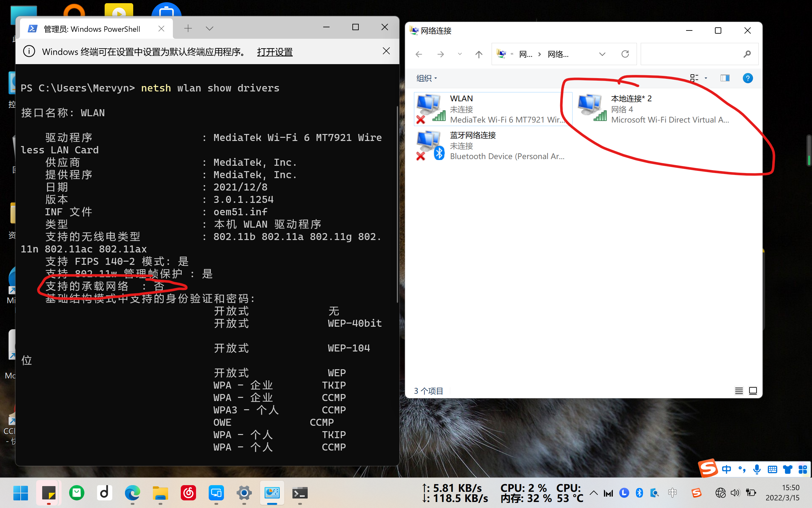Open the Start menu

(x=21, y=493)
